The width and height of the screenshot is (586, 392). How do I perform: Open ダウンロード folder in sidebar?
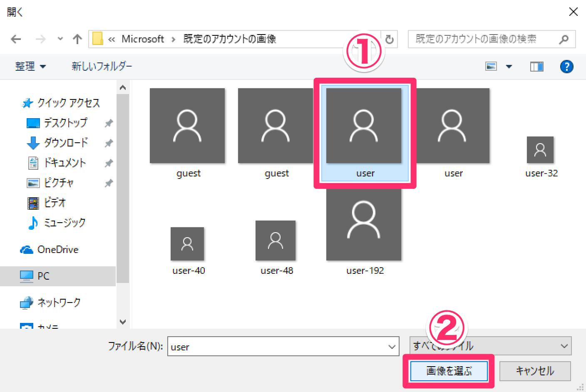click(57, 143)
